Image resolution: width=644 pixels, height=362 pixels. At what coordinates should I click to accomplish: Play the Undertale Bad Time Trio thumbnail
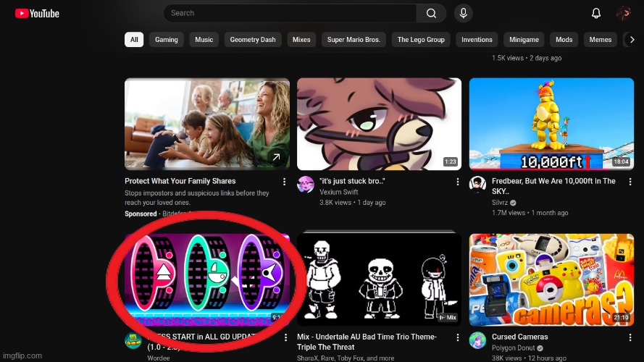pyautogui.click(x=379, y=279)
